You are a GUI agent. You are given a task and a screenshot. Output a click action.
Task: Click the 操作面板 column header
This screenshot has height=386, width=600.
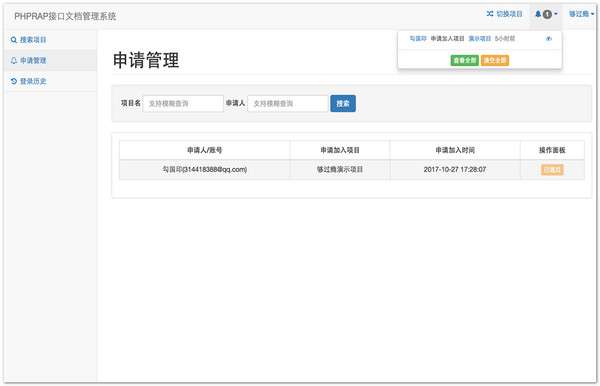click(x=552, y=150)
